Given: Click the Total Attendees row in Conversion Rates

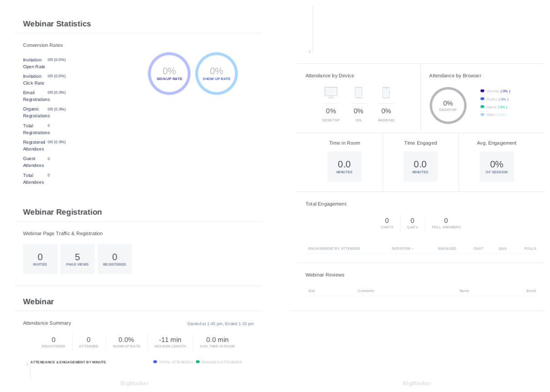Looking at the screenshot, I should click(x=37, y=179).
